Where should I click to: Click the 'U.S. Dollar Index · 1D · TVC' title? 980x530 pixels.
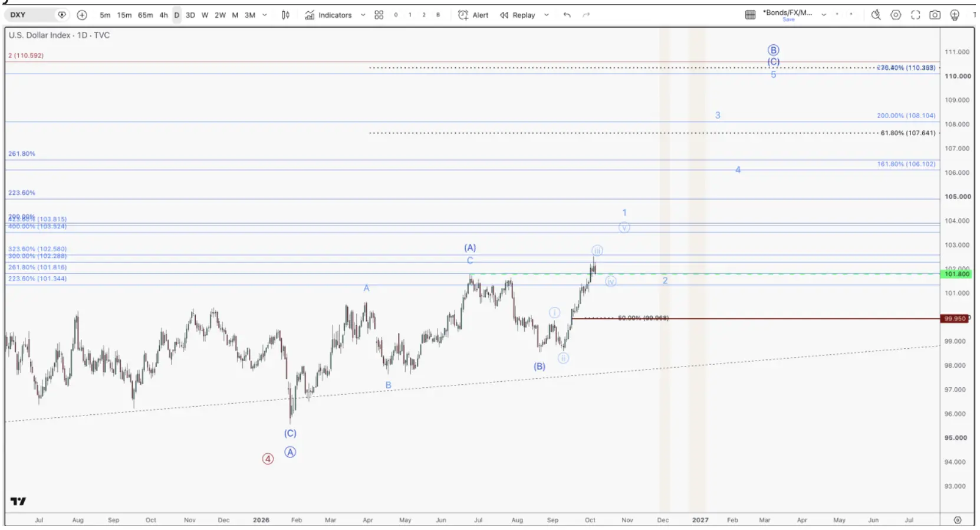[59, 35]
